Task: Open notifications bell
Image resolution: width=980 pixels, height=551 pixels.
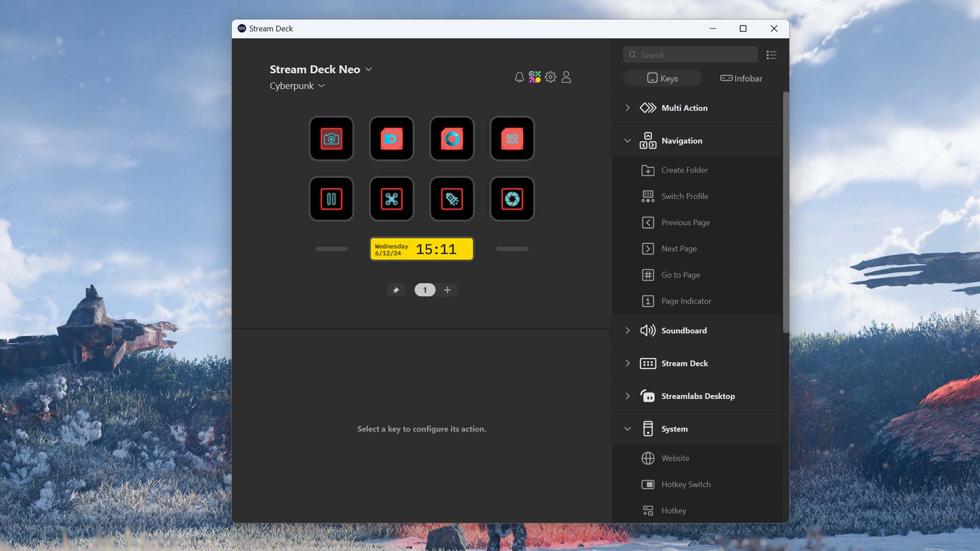Action: [519, 77]
